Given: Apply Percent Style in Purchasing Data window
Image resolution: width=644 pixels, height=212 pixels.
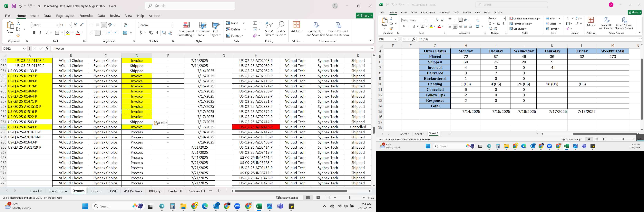Looking at the screenshot, I should tap(151, 33).
